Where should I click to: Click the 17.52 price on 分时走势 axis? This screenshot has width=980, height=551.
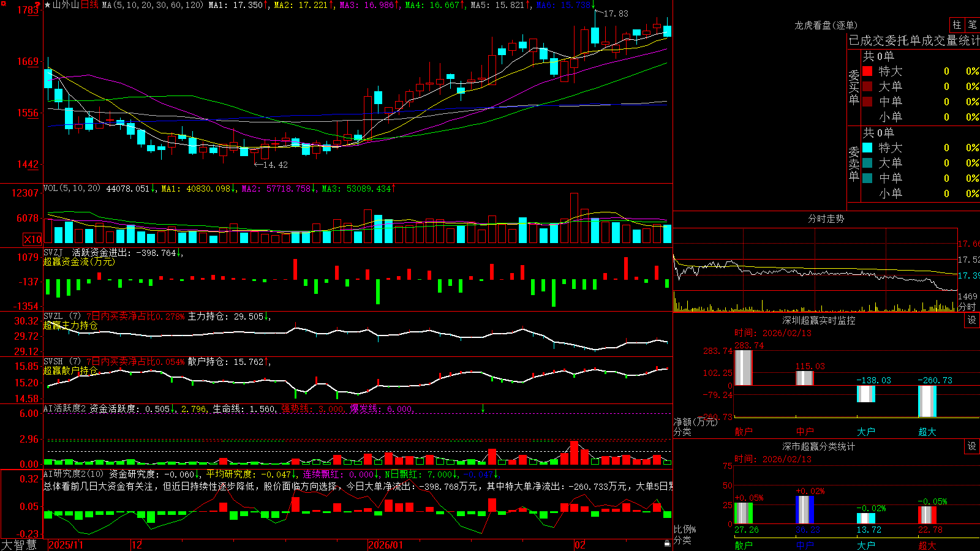968,260
